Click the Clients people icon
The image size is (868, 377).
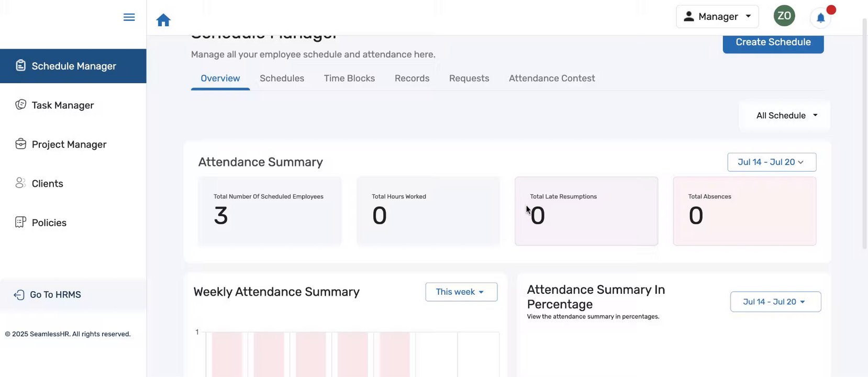coord(20,183)
